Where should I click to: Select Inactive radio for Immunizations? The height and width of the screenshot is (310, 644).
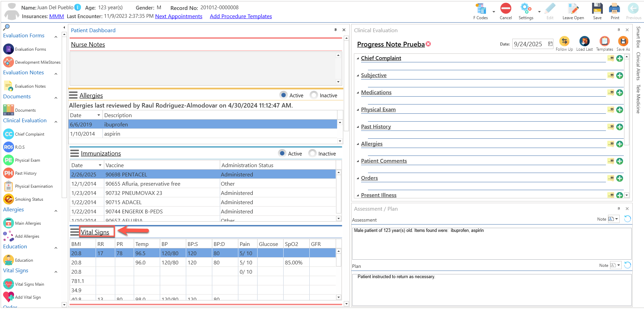pyautogui.click(x=312, y=153)
